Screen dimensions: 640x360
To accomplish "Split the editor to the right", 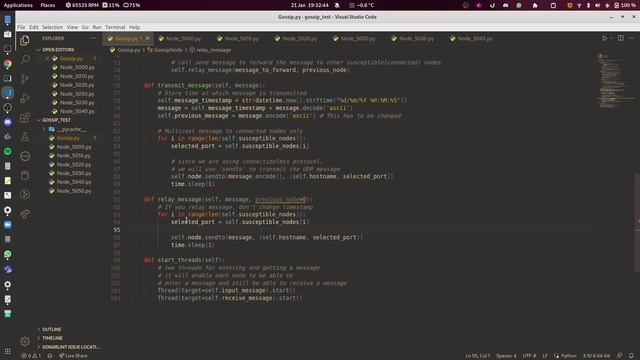I will [620, 38].
